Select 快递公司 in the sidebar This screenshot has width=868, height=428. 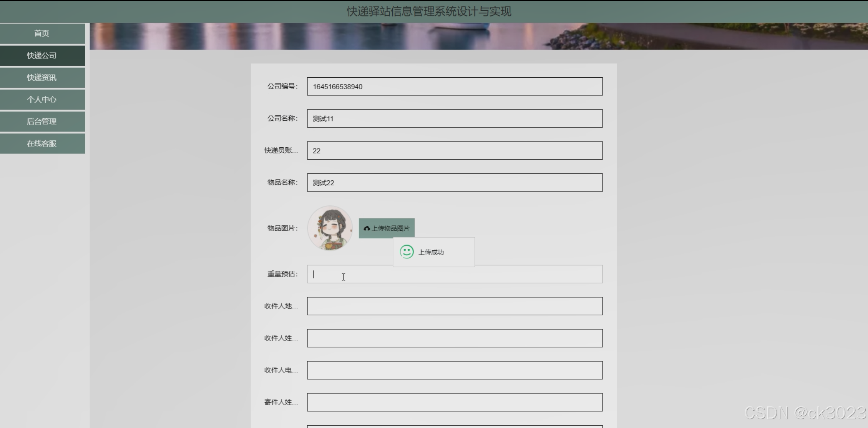42,55
